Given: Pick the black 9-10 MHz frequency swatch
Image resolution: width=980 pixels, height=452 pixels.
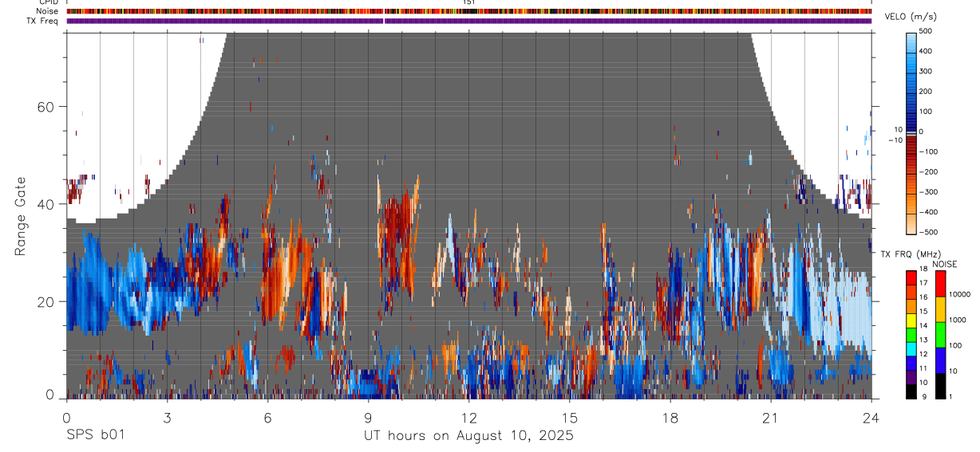Looking at the screenshot, I should pyautogui.click(x=911, y=390).
